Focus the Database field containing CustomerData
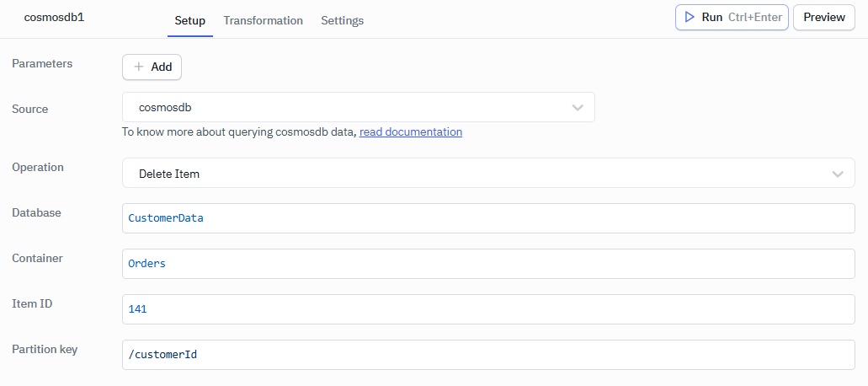Screen dimensions: 868x386 [488, 218]
